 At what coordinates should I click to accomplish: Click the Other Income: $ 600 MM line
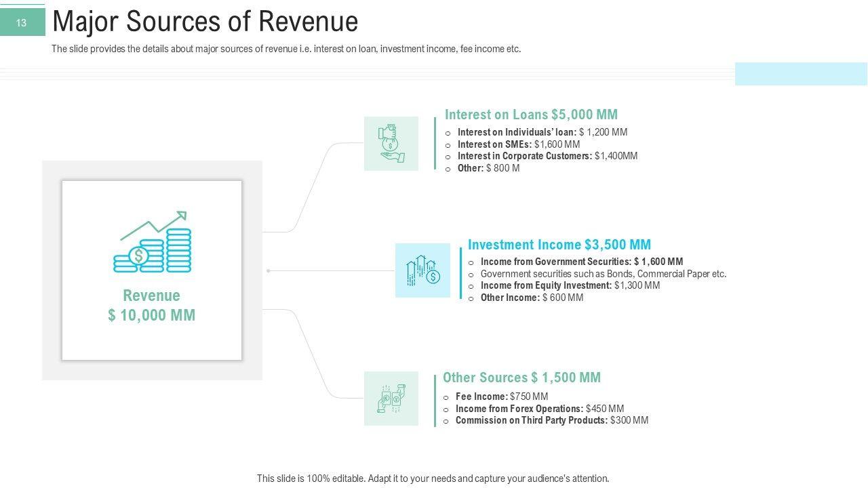coord(532,298)
